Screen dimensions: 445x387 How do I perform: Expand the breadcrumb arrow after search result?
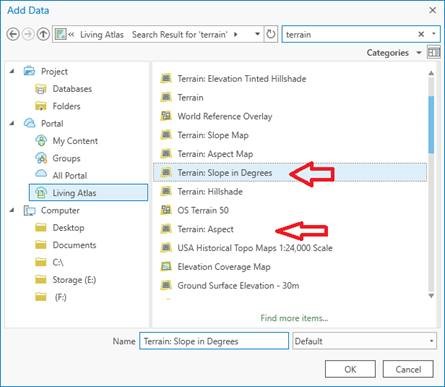click(236, 34)
